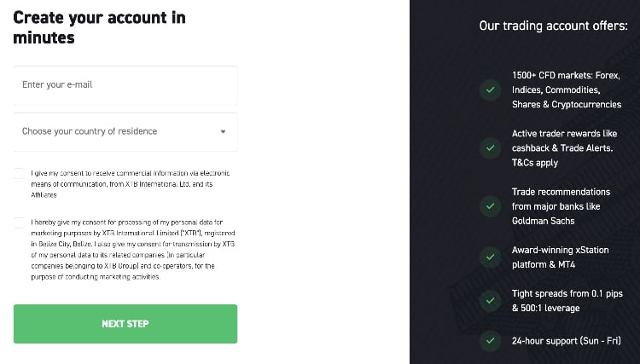Click the Goldman Sachs trade recommendations text

click(561, 206)
